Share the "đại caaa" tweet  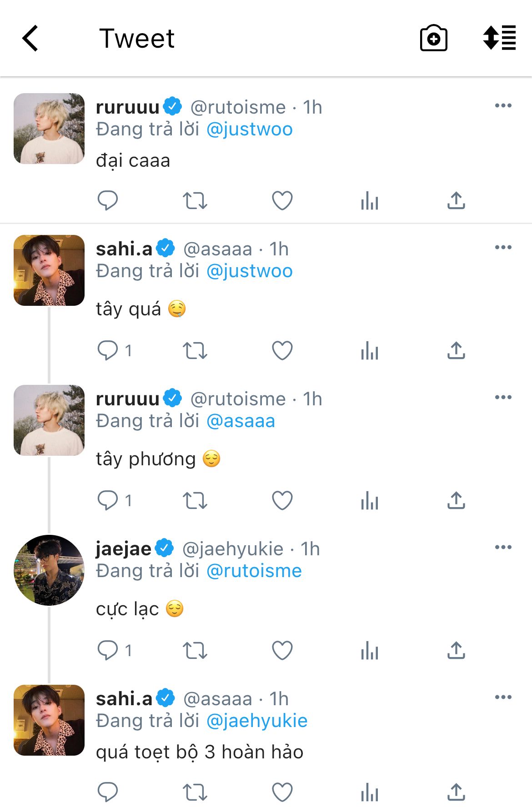456,200
